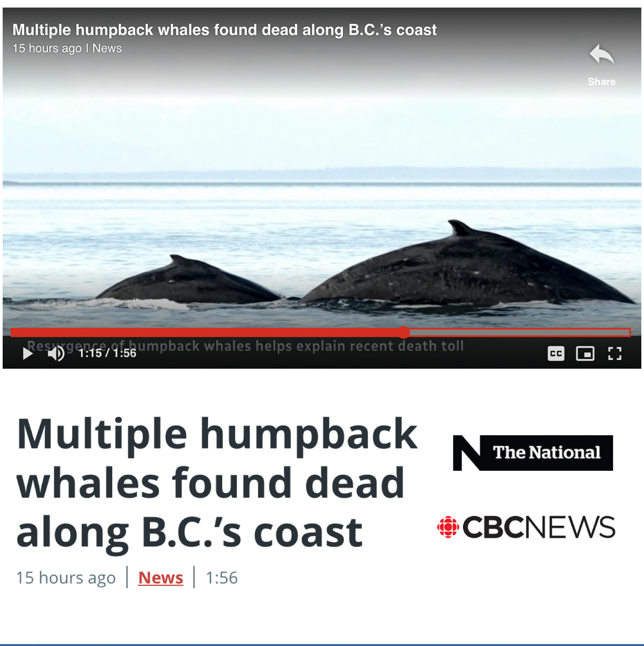Toggle closed captions CC button
The image size is (644, 646).
click(x=556, y=354)
